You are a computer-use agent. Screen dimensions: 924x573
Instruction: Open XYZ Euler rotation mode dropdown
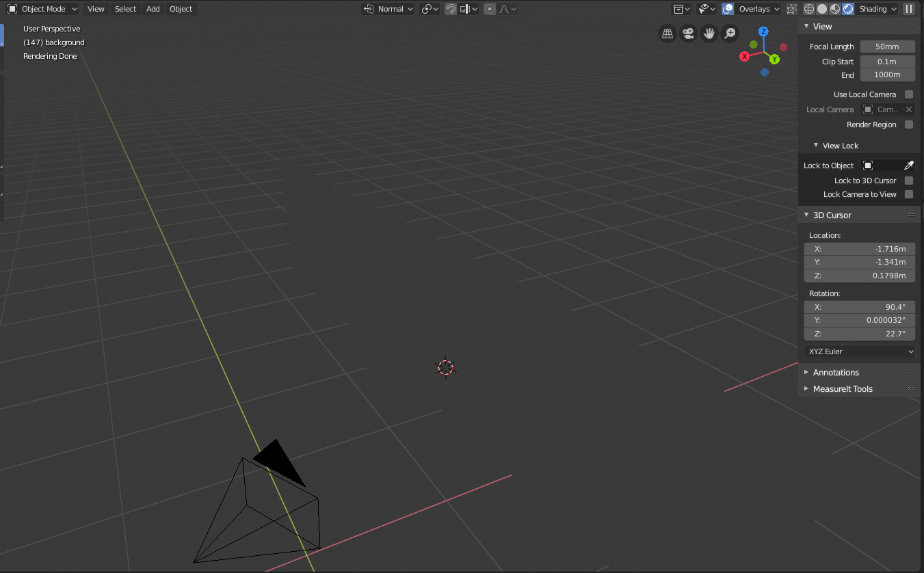tap(860, 351)
